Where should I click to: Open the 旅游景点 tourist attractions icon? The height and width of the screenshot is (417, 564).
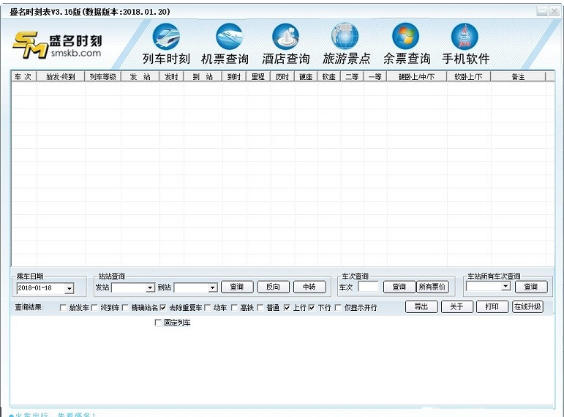[346, 44]
